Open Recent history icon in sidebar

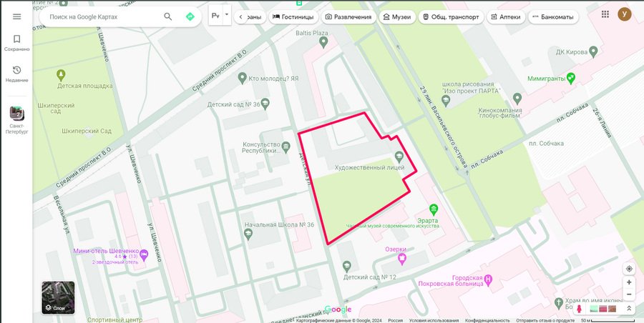tap(17, 70)
